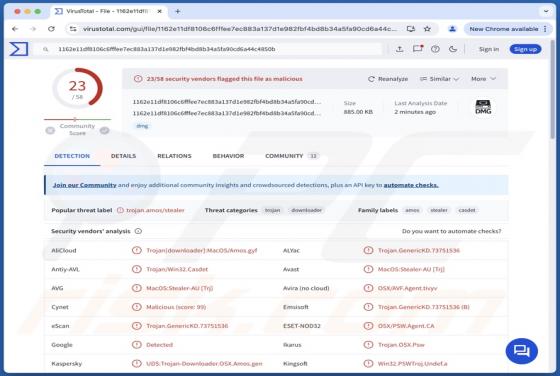560x376 pixels.
Task: Click warning icon in Google row
Action: click(x=136, y=345)
